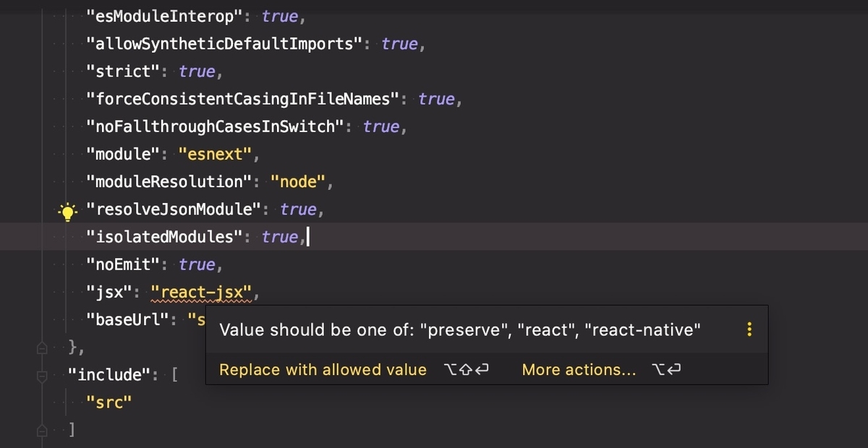Click fold marker beside the closing bracket
This screenshot has width=868, height=448.
point(42,430)
